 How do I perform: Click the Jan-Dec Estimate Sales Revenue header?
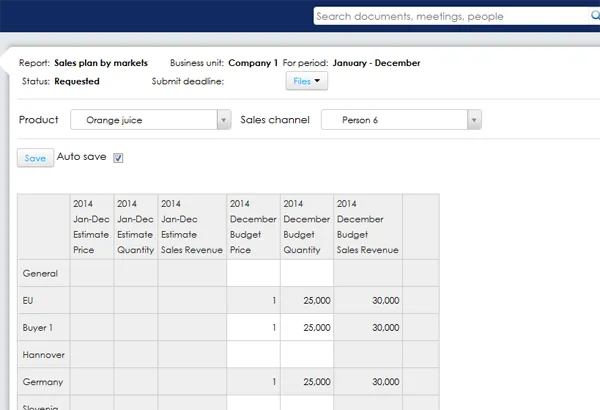tap(192, 227)
